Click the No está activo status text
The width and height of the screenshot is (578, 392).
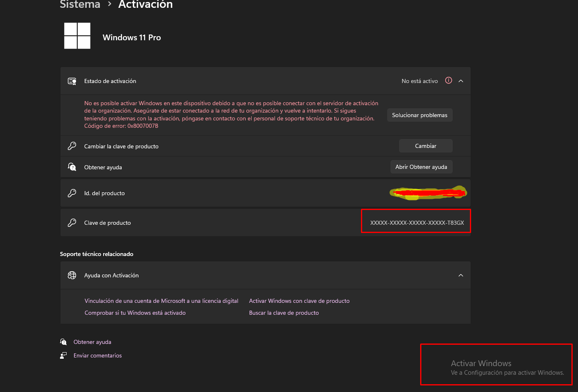(420, 81)
